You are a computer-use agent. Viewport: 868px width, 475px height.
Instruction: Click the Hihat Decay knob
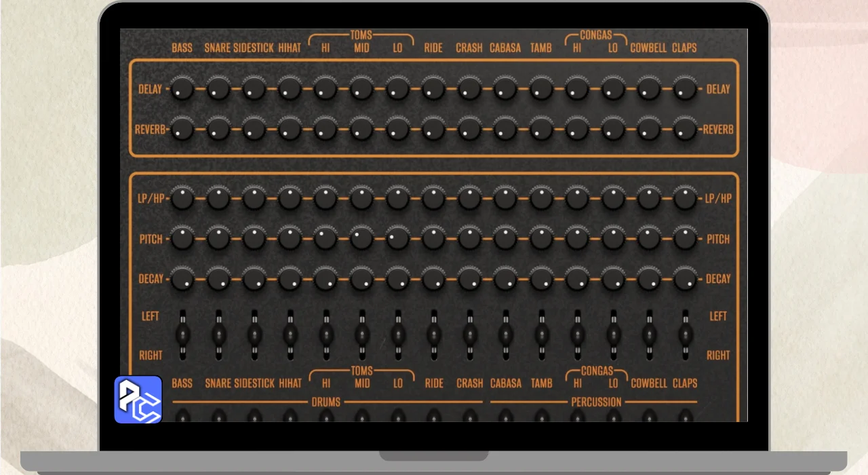pos(290,278)
